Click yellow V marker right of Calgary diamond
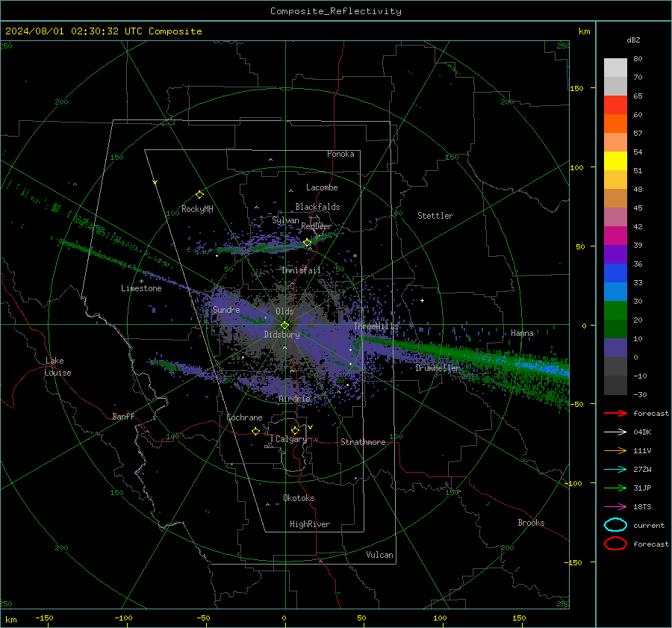Screen dimensions: 672x628 coord(311,427)
